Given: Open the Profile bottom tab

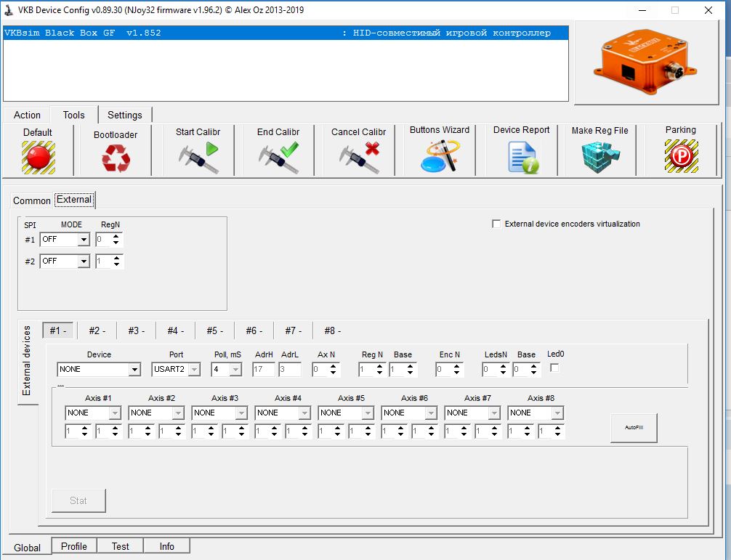Looking at the screenshot, I should tap(74, 546).
